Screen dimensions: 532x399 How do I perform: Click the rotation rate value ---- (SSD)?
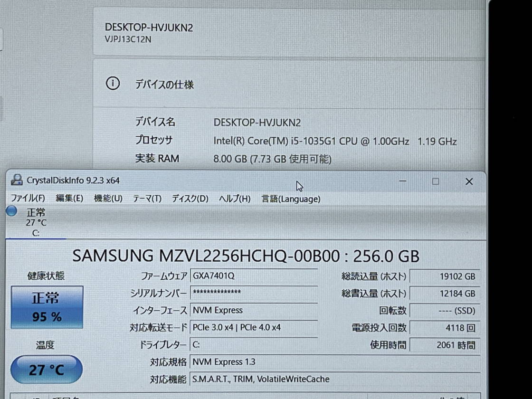pyautogui.click(x=445, y=311)
